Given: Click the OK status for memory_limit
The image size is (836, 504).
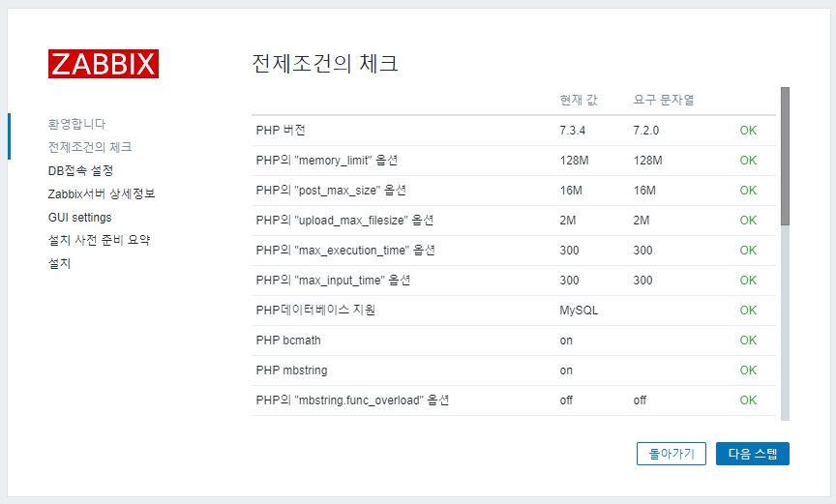Looking at the screenshot, I should [x=748, y=161].
